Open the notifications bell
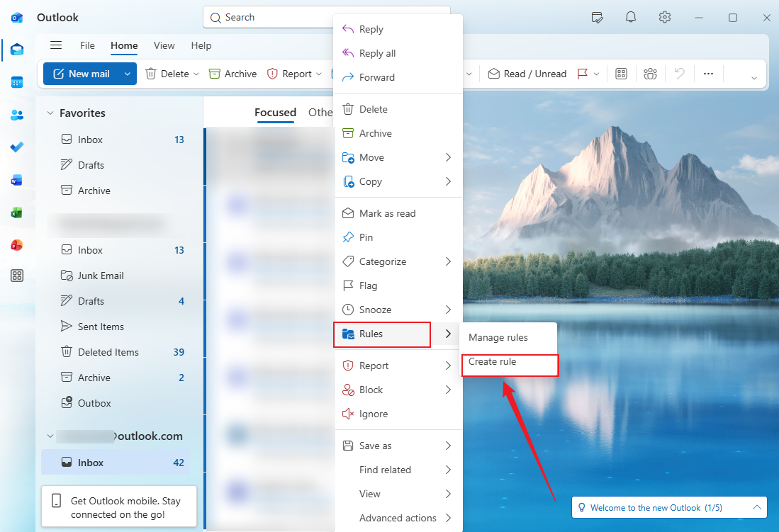 pyautogui.click(x=630, y=17)
